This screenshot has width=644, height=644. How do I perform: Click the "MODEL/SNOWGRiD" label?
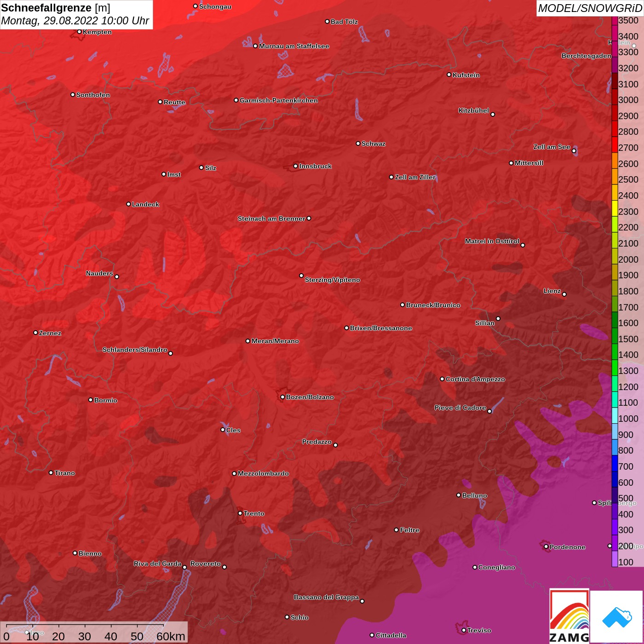click(x=590, y=8)
